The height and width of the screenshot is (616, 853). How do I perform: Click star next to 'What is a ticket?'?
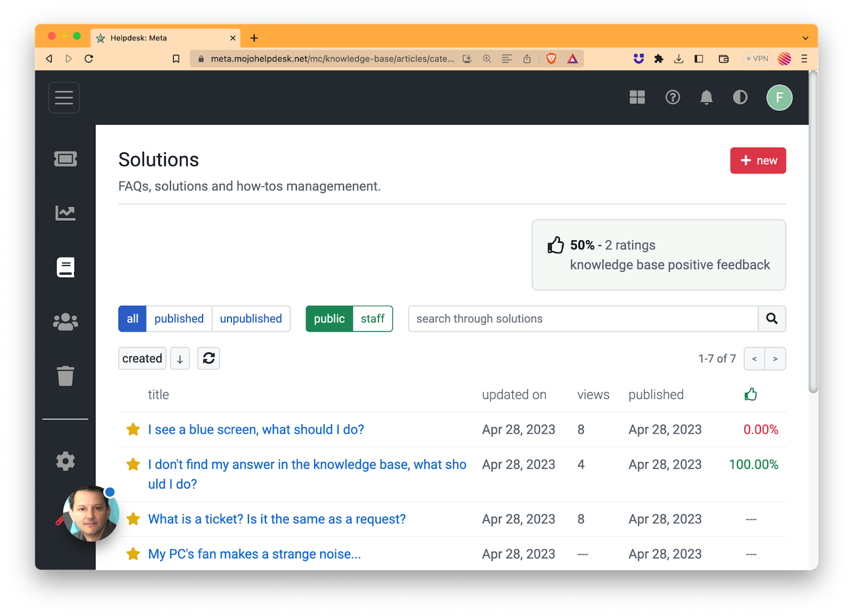pyautogui.click(x=133, y=518)
